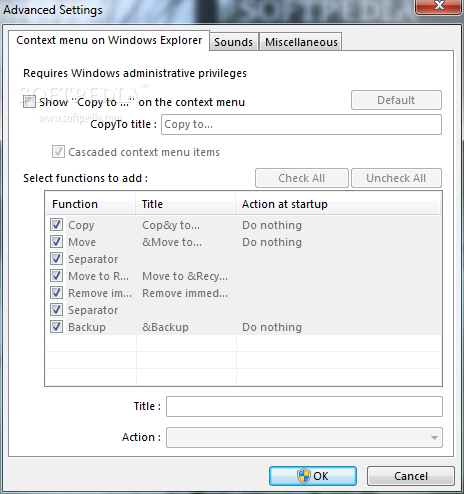Select the "&Move to..." title cell
The image size is (464, 494).
(172, 242)
